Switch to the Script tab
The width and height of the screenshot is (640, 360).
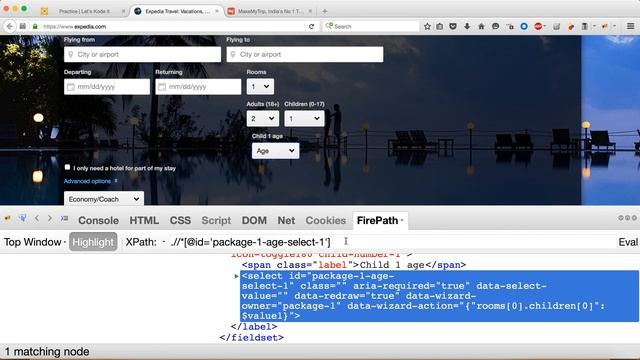click(x=216, y=220)
